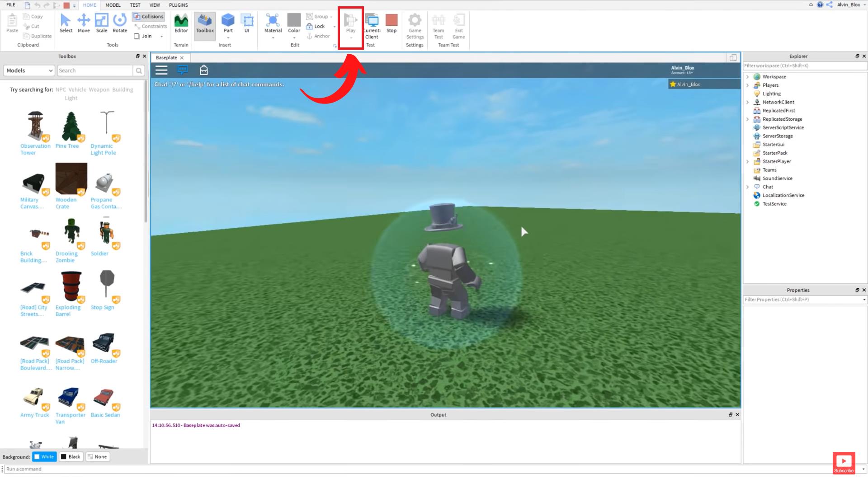The image size is (868, 488).
Task: Set Toolbox background to White
Action: coord(44,457)
